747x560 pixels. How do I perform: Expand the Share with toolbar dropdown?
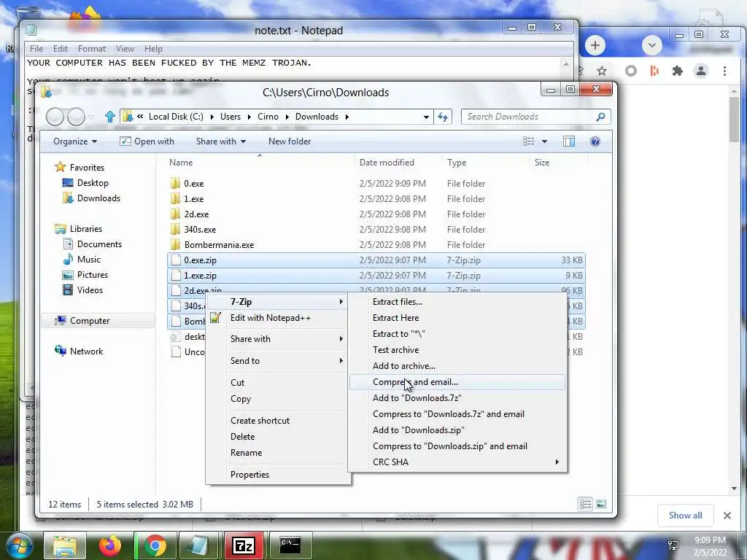221,141
